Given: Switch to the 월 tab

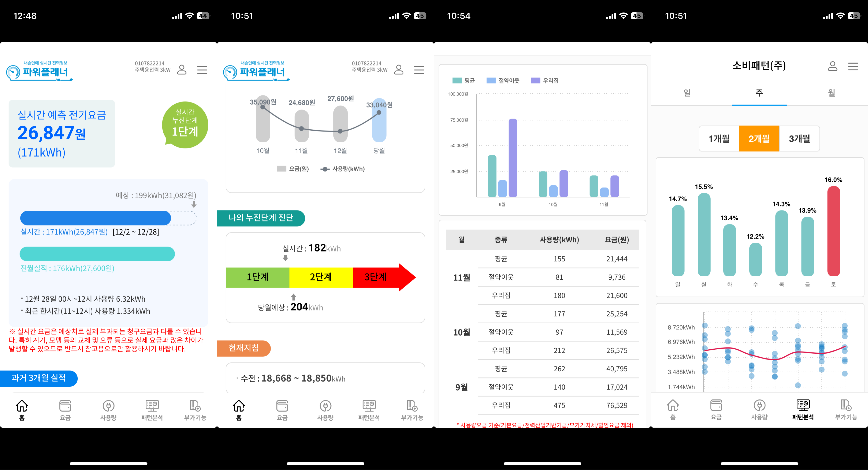Looking at the screenshot, I should [x=831, y=93].
